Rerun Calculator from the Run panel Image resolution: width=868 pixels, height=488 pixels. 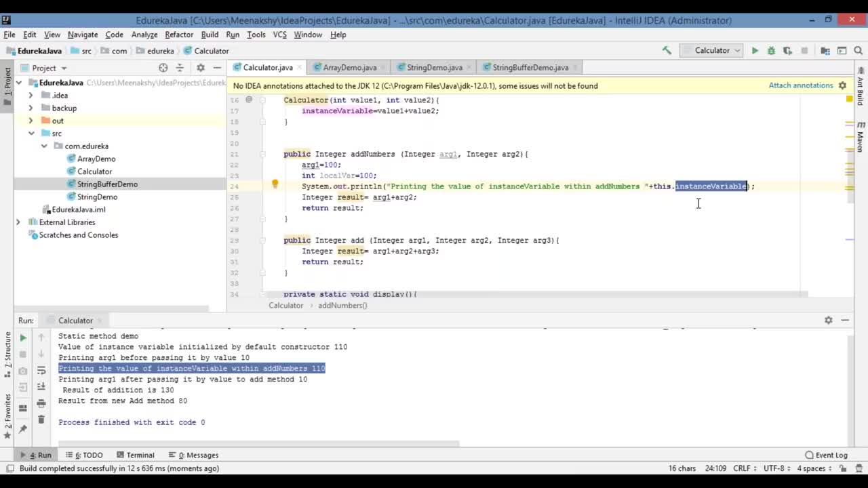(23, 338)
